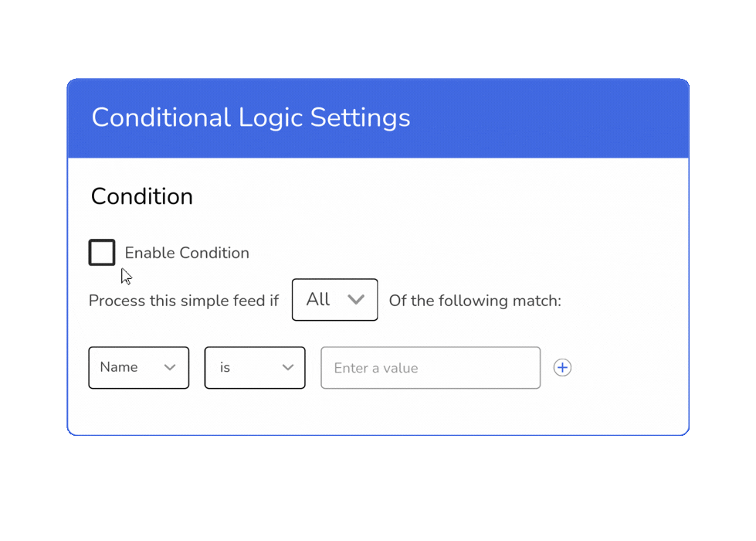Click the 'is' text in the operator selector

[225, 368]
